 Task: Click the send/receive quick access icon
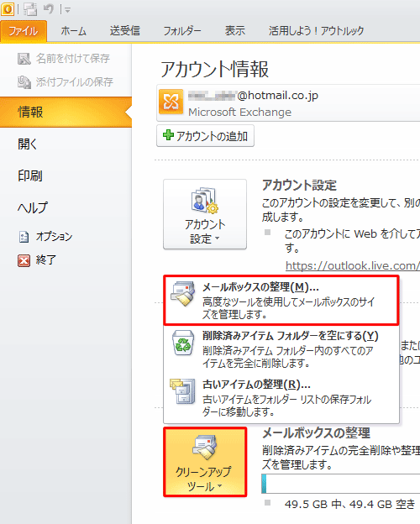30,9
